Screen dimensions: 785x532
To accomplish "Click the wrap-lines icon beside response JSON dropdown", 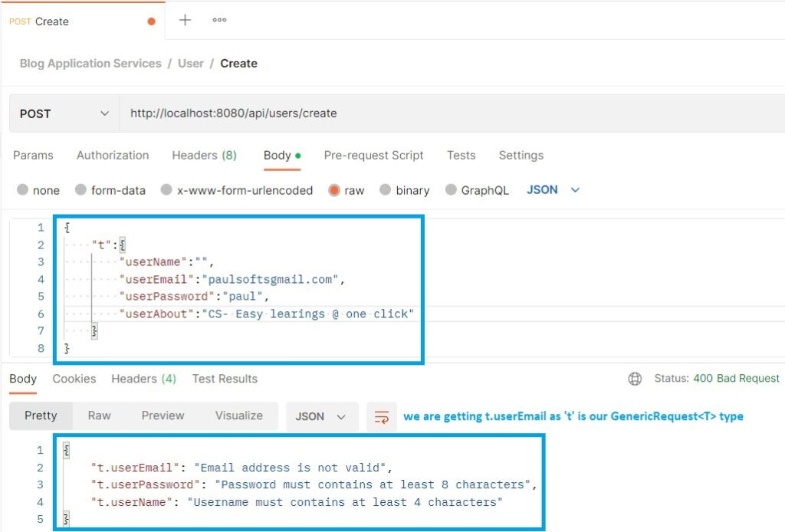I will [x=381, y=415].
